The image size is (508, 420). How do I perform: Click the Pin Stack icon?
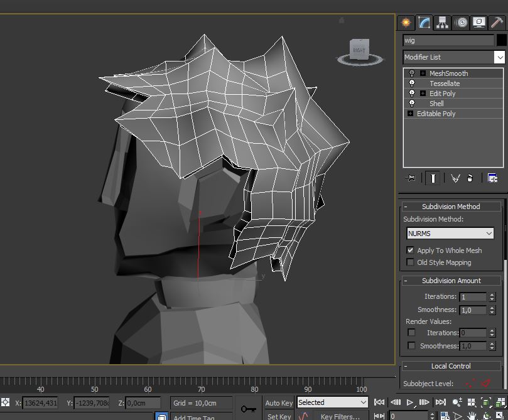(x=411, y=178)
